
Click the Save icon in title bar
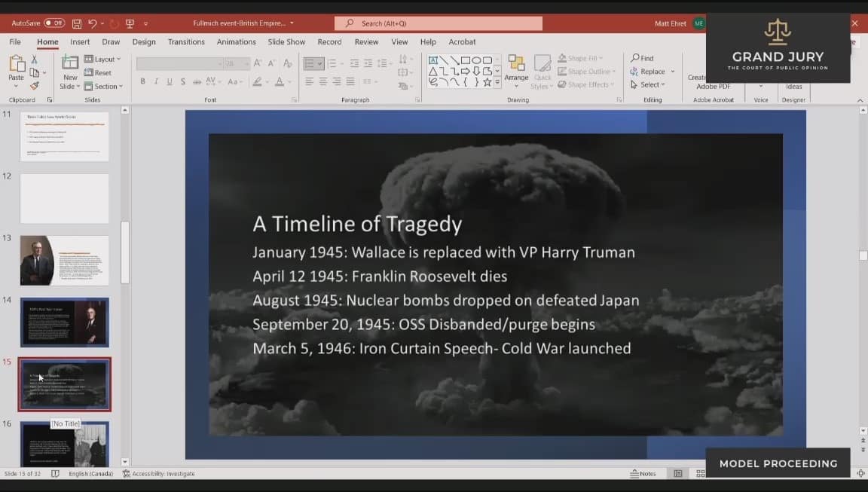76,23
